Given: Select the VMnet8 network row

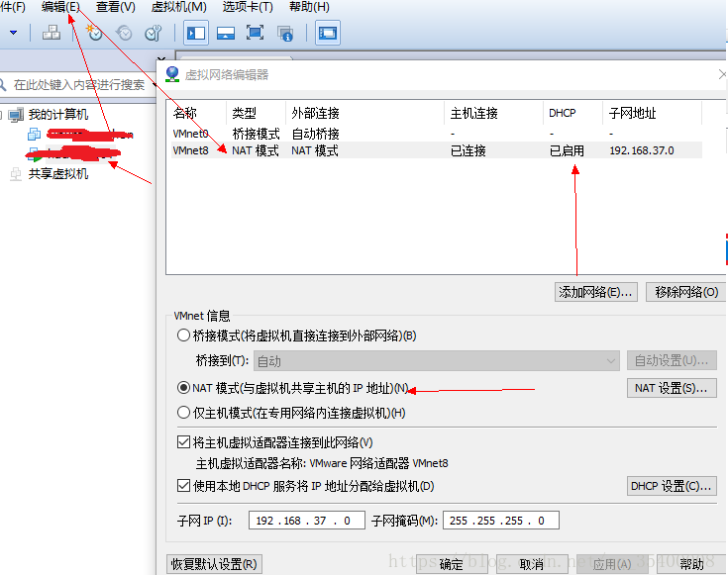Looking at the screenshot, I should 437,150.
